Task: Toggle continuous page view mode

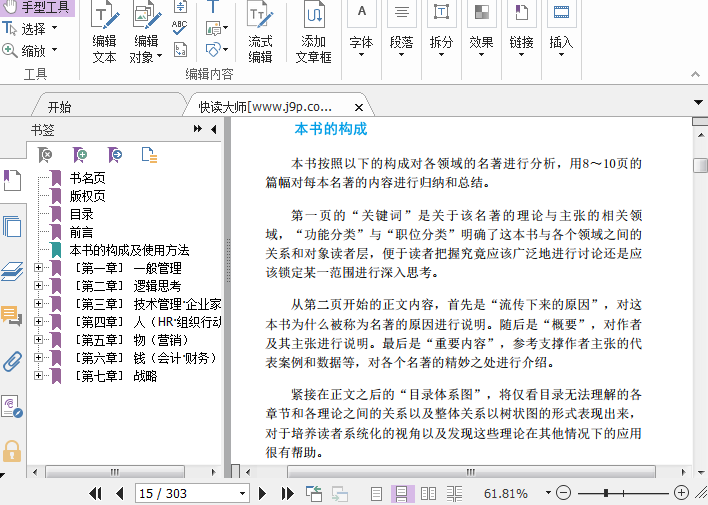Action: tap(402, 493)
